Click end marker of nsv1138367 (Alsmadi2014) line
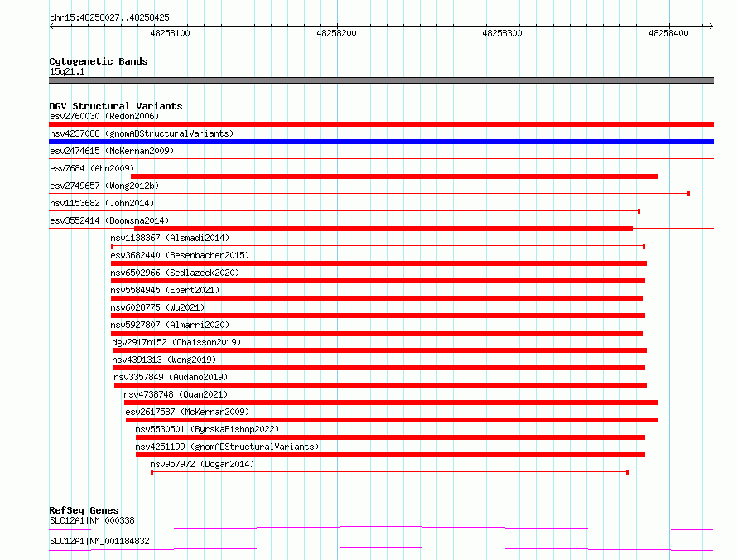The height and width of the screenshot is (560, 737). [x=643, y=246]
